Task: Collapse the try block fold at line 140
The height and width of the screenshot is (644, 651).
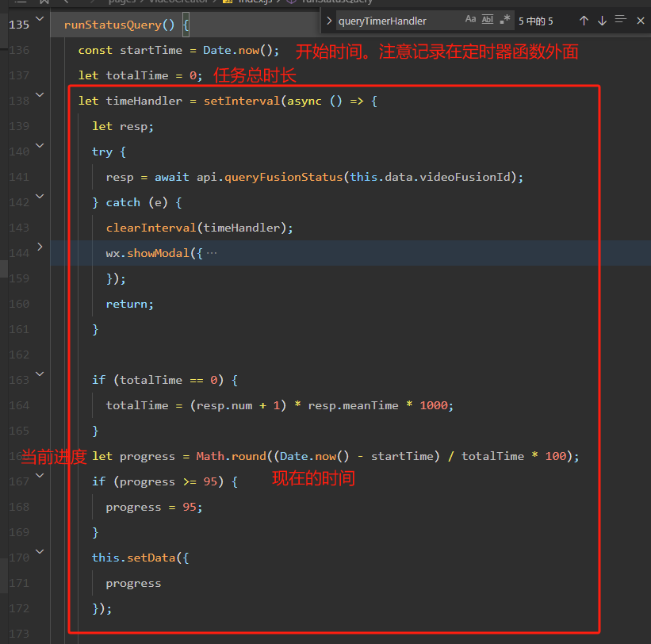Action: (40, 145)
